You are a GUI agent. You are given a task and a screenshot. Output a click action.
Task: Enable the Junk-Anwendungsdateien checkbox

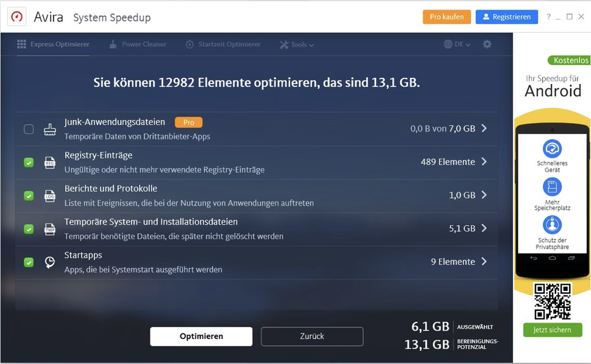(x=29, y=129)
